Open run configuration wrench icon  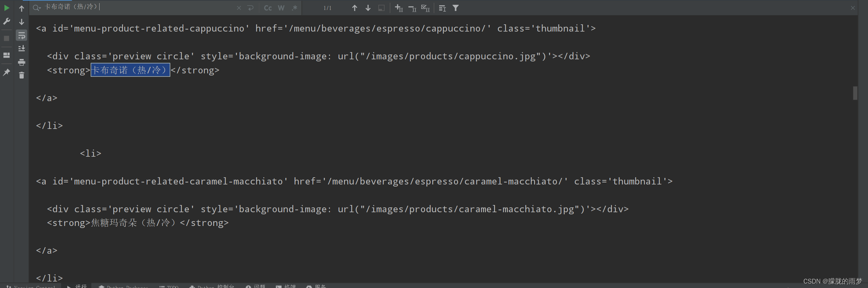click(7, 21)
